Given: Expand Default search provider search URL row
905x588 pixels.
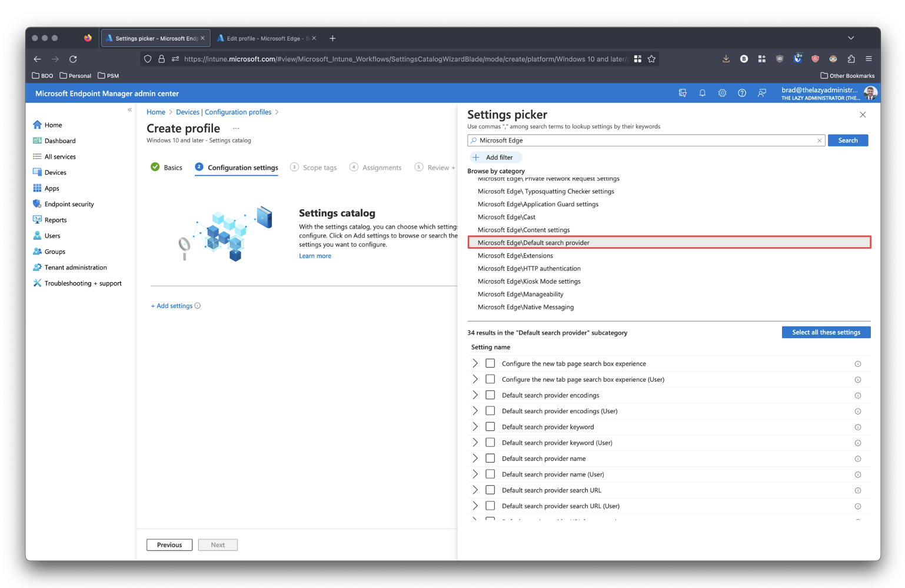Looking at the screenshot, I should pyautogui.click(x=475, y=490).
